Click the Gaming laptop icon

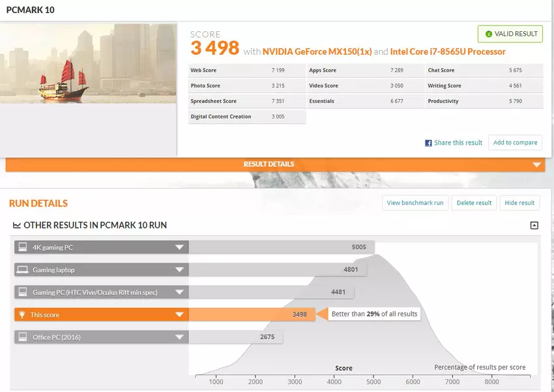point(22,270)
